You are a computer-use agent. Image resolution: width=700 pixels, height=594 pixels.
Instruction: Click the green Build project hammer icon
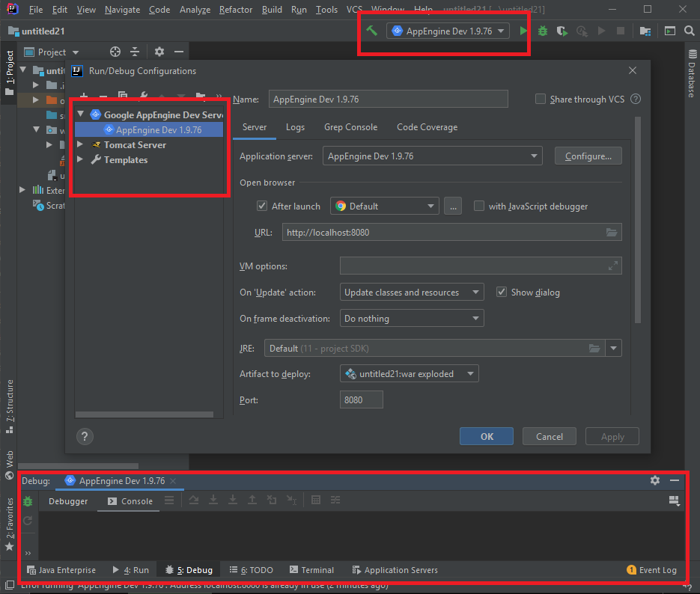[x=371, y=31]
